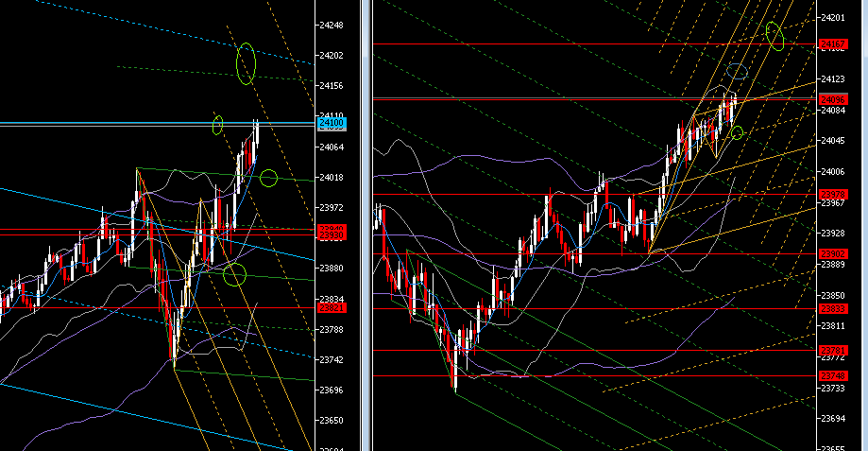Click the 24248 price label in left chart

(331, 25)
